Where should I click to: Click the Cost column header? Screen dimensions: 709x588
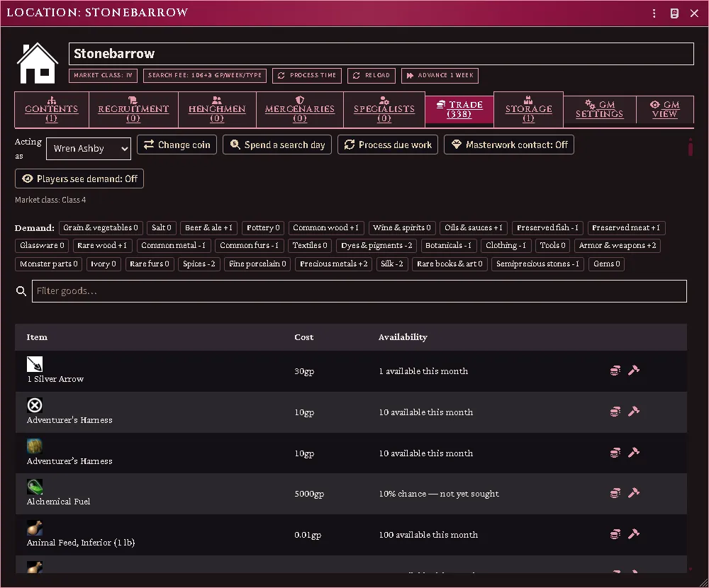(304, 337)
